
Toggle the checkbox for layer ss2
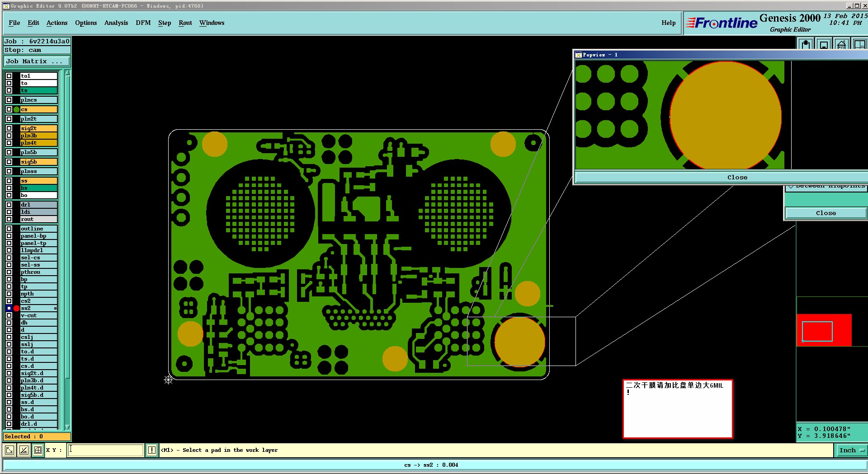[x=9, y=308]
